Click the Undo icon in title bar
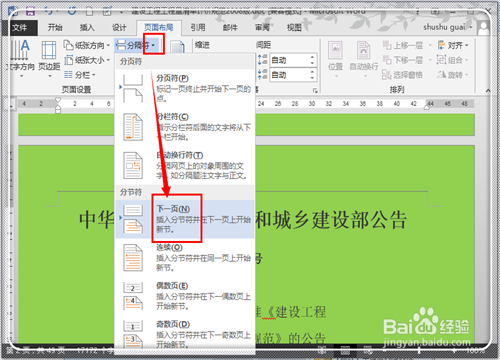This screenshot has height=360, width=500. 49,12
